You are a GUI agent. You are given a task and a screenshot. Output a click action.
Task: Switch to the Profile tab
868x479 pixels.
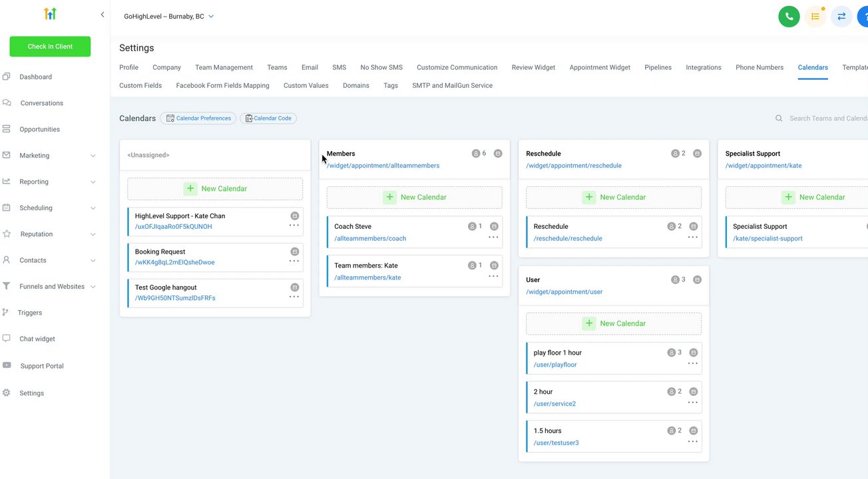tap(129, 67)
